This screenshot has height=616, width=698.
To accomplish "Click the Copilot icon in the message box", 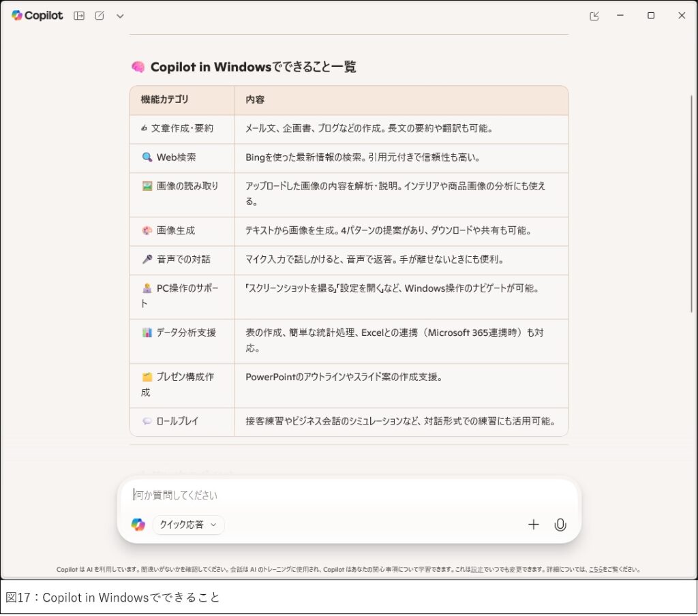I will tap(138, 525).
